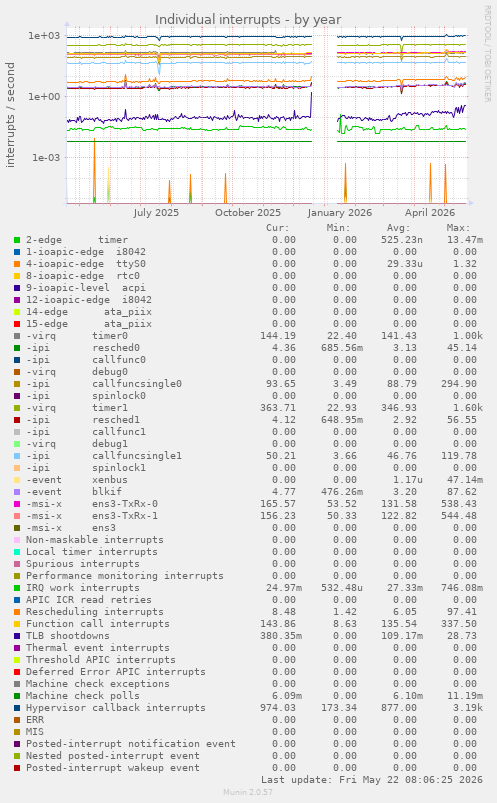Click the October 2025 x-axis label
Viewport: 497px width, 803px height.
248,213
